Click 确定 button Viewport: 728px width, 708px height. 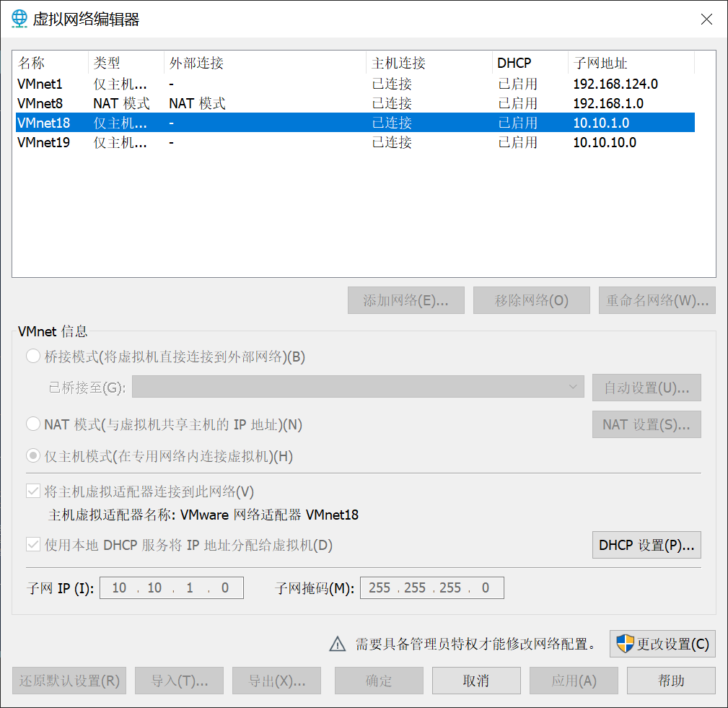click(379, 681)
